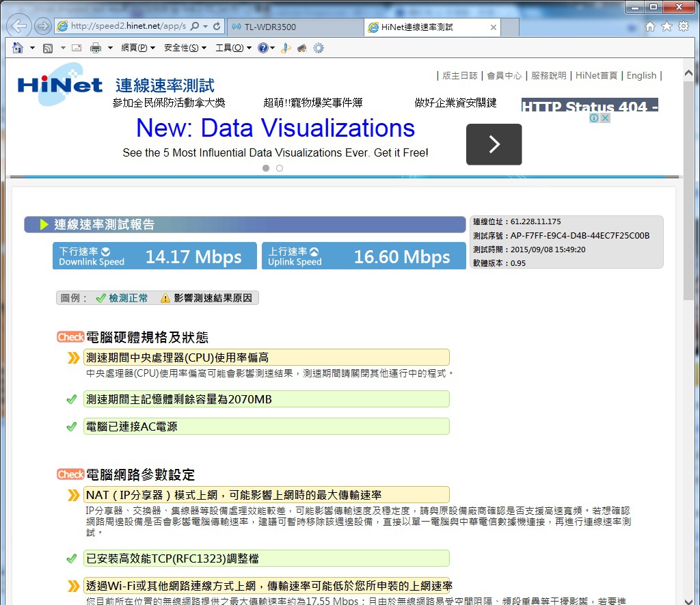
Task: Click the RSS feeds icon
Action: [48, 48]
